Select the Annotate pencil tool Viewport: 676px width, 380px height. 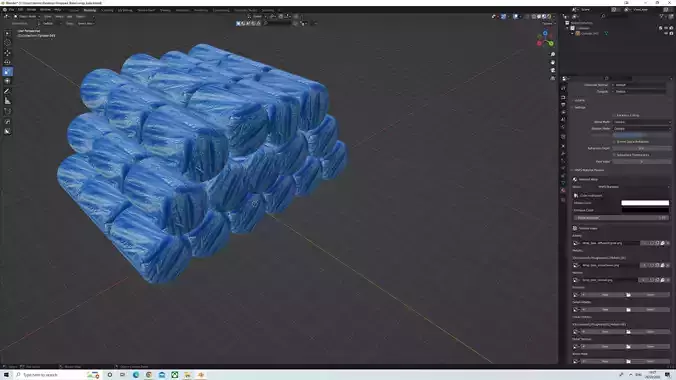click(7, 91)
